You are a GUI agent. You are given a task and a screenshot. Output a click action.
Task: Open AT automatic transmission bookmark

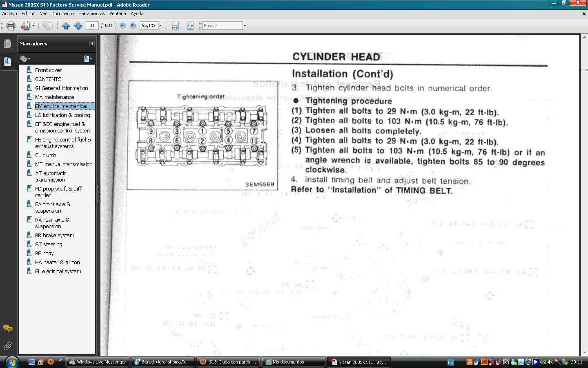click(51, 176)
